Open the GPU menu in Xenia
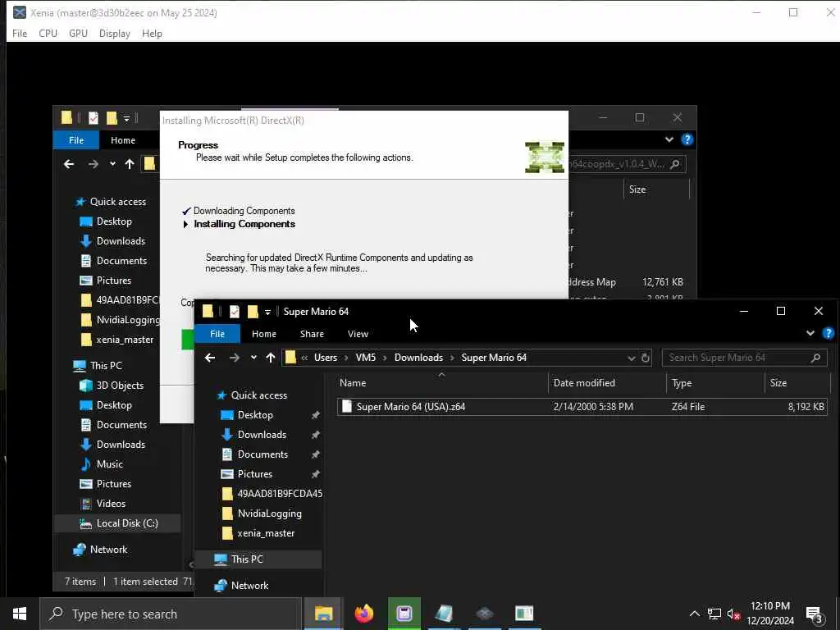The image size is (840, 630). click(78, 33)
